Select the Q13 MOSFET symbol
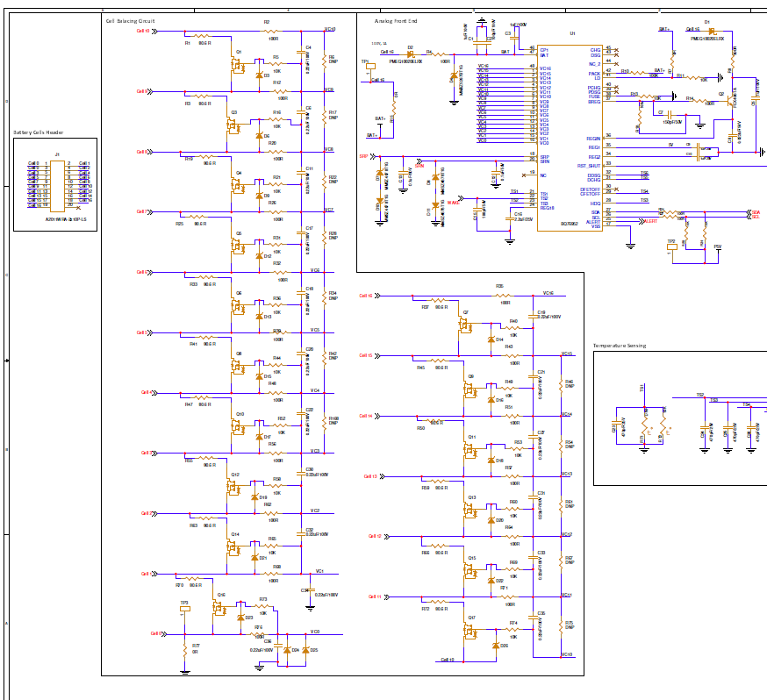Viewport: 767px width, 700px height. [x=470, y=511]
